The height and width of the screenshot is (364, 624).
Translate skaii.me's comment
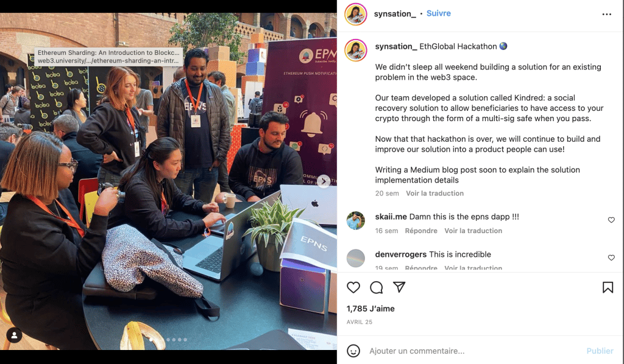(473, 231)
